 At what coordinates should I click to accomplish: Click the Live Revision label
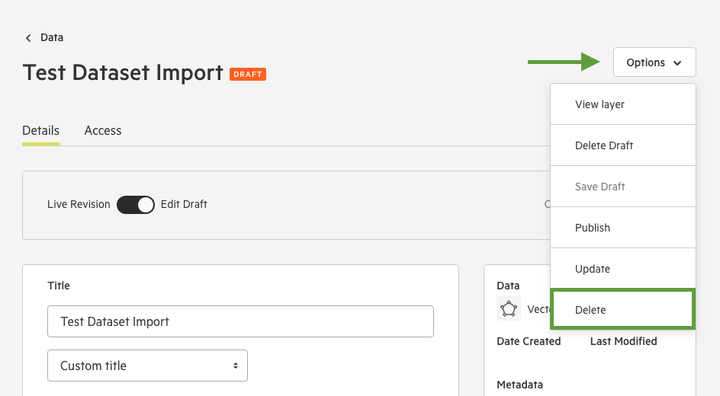point(79,204)
